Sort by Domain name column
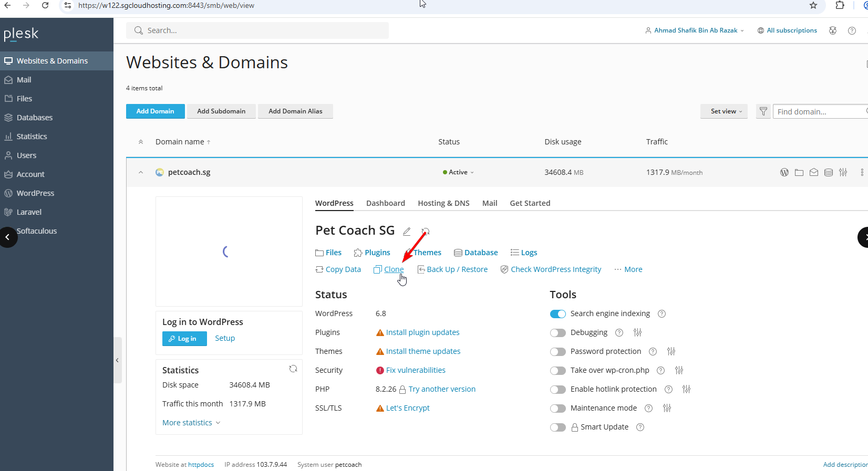868x471 pixels. (x=183, y=142)
